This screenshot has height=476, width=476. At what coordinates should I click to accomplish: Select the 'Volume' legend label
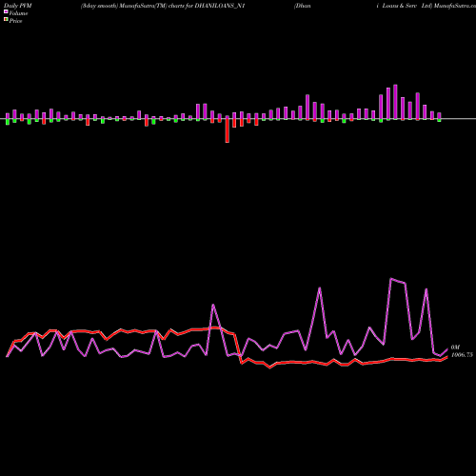pyautogui.click(x=18, y=13)
